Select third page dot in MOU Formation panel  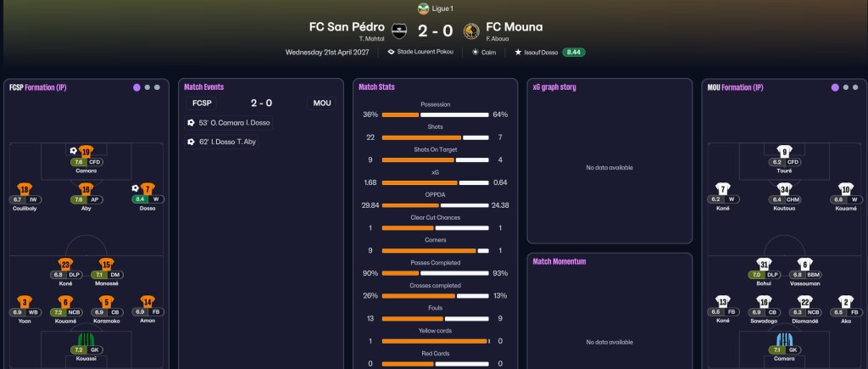click(x=856, y=87)
